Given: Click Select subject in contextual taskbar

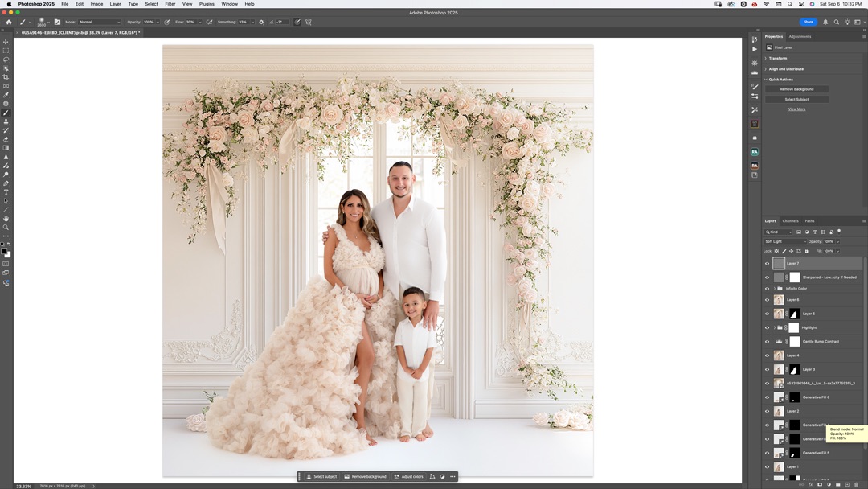Looking at the screenshot, I should pos(321,477).
